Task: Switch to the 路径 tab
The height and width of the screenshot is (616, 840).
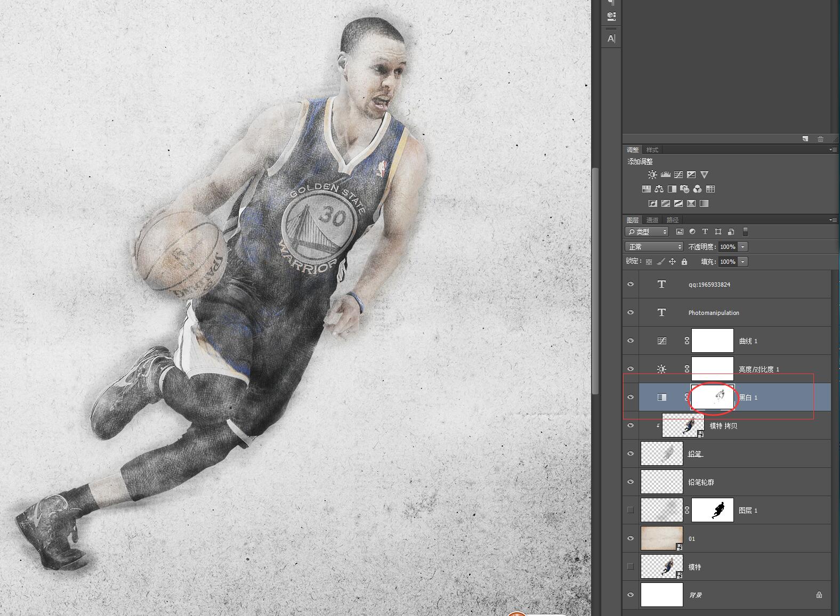Action: 673,220
